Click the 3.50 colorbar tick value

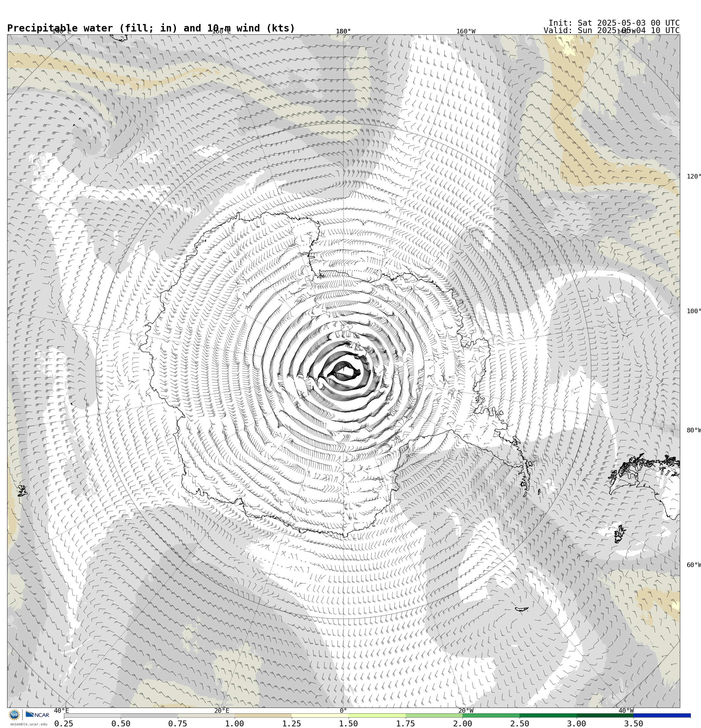click(x=634, y=723)
